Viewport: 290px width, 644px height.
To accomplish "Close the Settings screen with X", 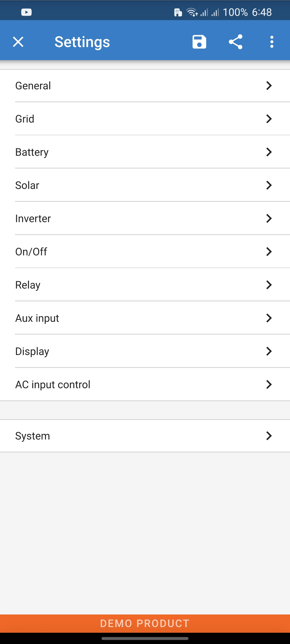I will pyautogui.click(x=18, y=42).
